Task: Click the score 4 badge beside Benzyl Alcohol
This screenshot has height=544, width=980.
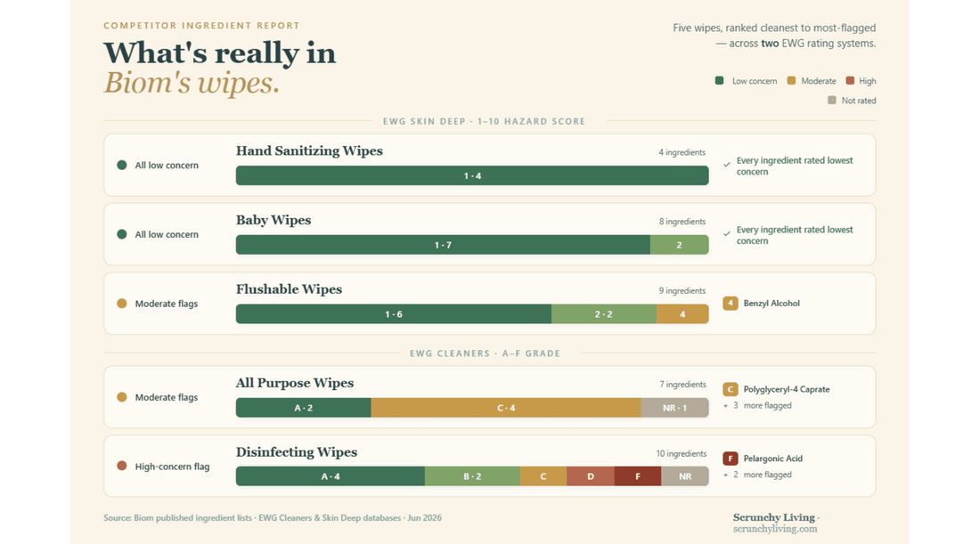Action: [730, 304]
